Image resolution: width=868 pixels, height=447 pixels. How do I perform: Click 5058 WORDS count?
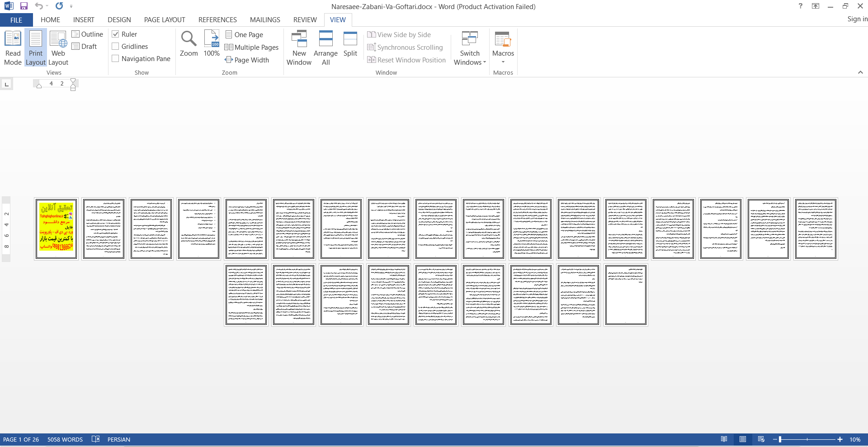pos(65,439)
